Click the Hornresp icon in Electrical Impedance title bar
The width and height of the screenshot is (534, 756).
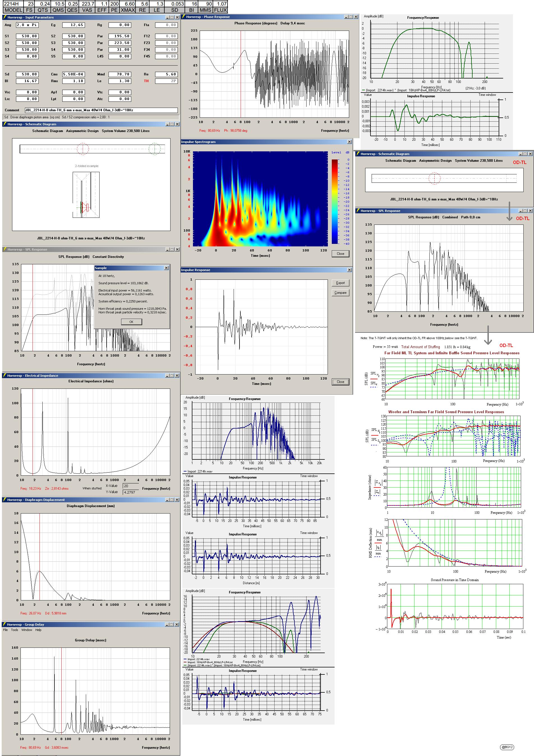(x=5, y=375)
